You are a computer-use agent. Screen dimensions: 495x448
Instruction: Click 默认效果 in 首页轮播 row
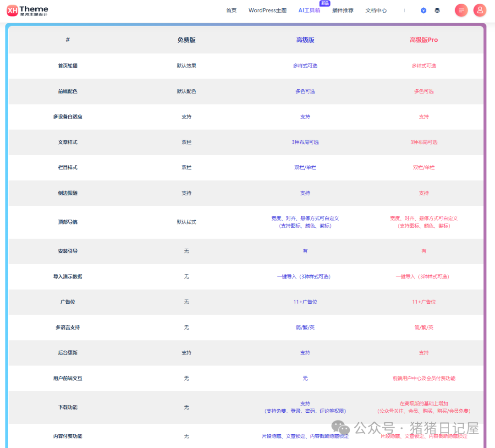tap(187, 66)
